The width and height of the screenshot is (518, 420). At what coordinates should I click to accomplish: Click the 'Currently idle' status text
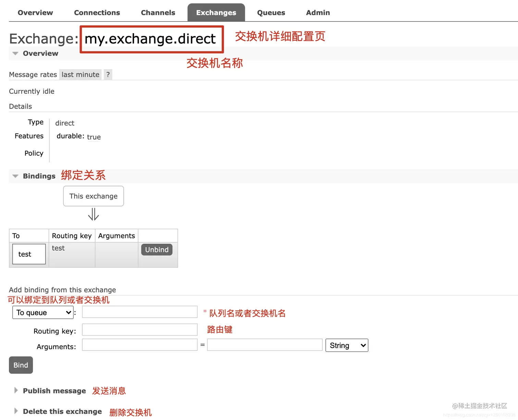(32, 91)
